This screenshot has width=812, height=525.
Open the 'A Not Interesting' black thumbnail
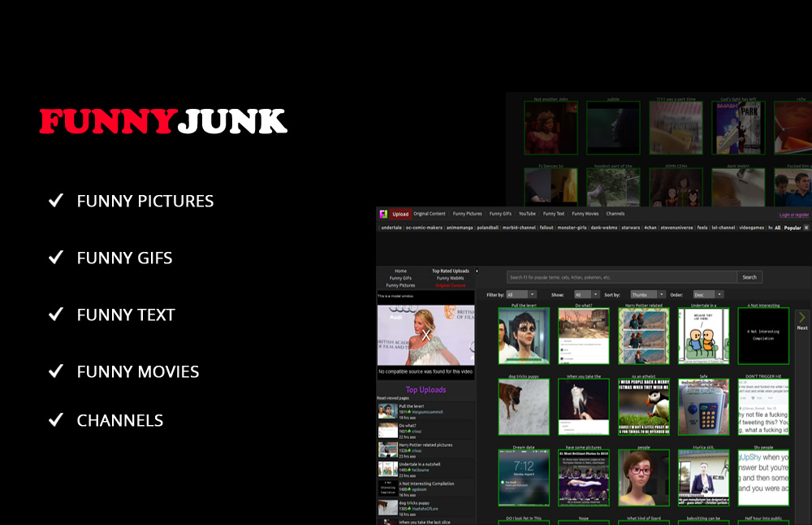tap(763, 336)
